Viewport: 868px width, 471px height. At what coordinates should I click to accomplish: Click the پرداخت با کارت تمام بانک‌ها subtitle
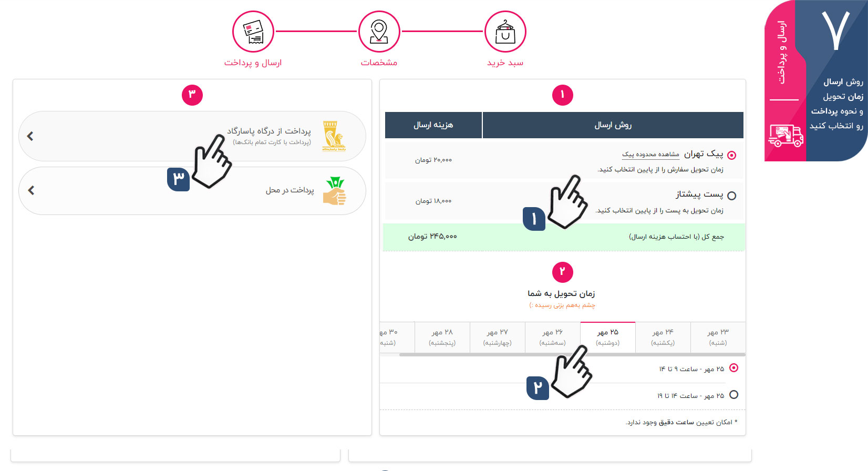click(x=272, y=142)
